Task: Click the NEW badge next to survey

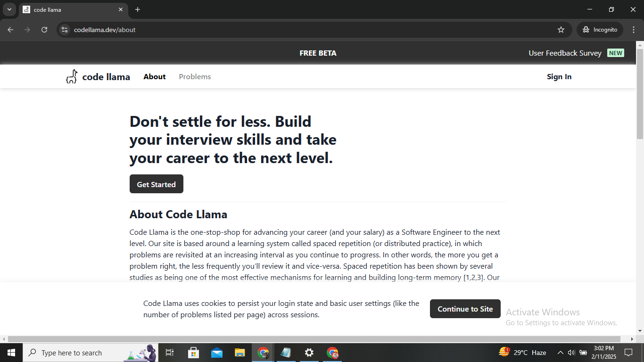Action: click(616, 53)
